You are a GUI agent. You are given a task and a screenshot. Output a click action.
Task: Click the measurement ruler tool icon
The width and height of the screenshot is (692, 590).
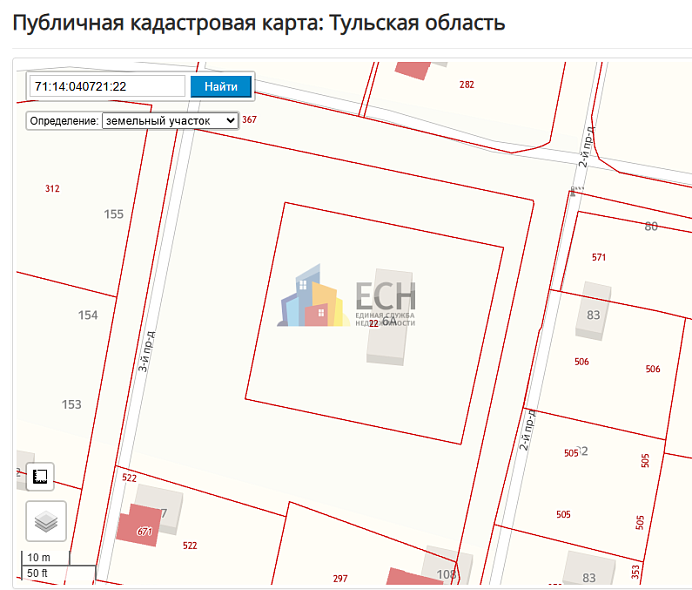(41, 476)
